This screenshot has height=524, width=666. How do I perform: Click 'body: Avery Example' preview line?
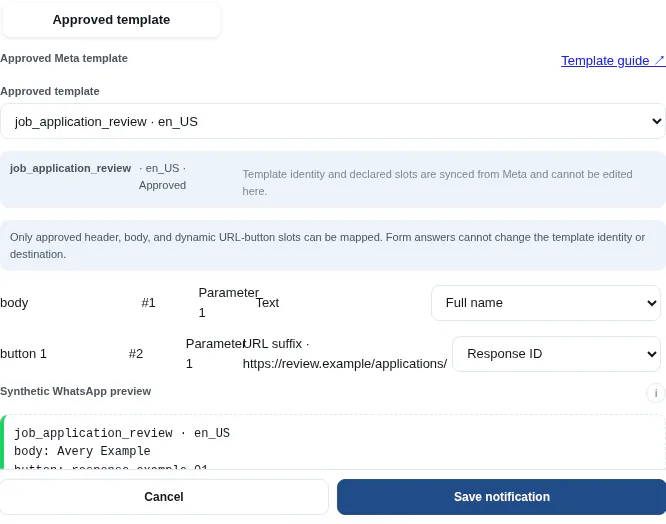point(82,451)
